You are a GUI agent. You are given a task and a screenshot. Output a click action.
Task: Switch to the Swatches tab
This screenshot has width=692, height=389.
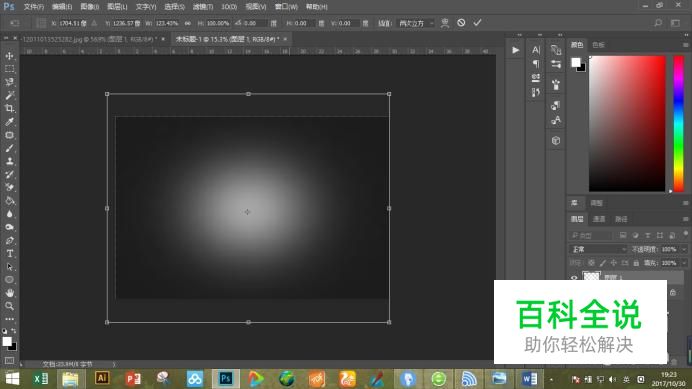(x=598, y=45)
